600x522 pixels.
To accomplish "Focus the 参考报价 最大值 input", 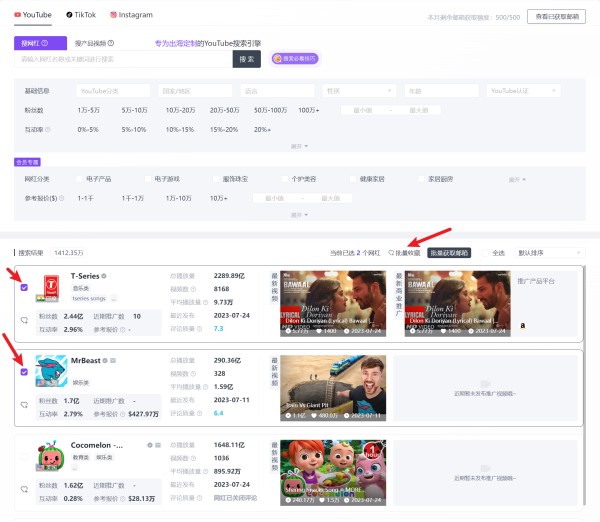I will pos(330,198).
